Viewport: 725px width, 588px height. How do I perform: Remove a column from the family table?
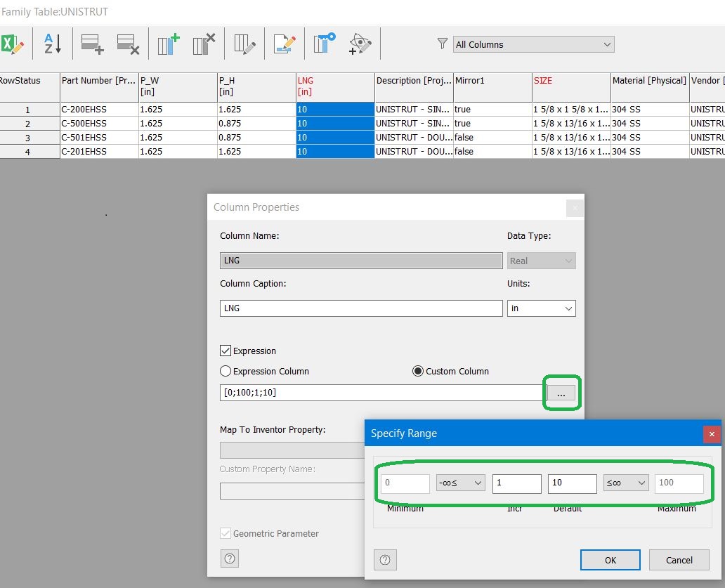click(203, 44)
